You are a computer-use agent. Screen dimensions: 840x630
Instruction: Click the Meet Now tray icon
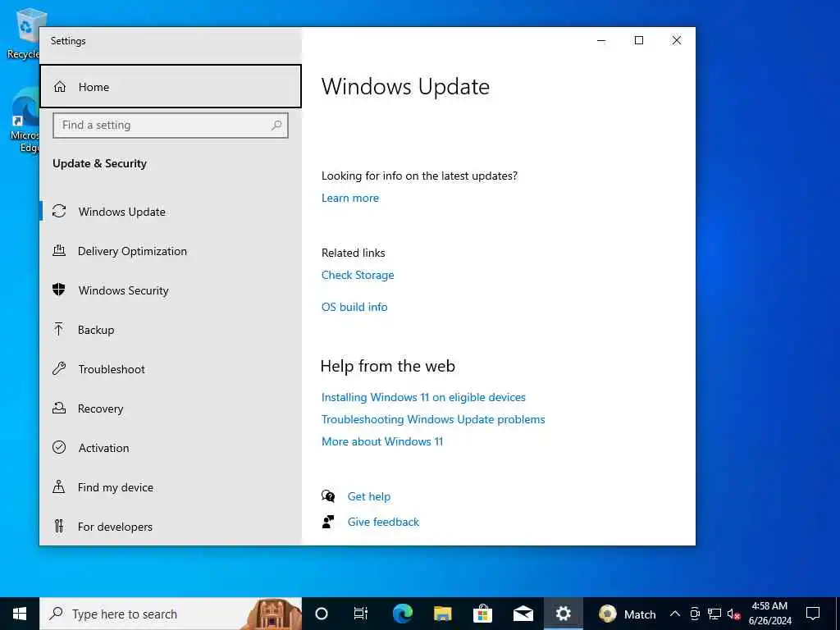[695, 614]
